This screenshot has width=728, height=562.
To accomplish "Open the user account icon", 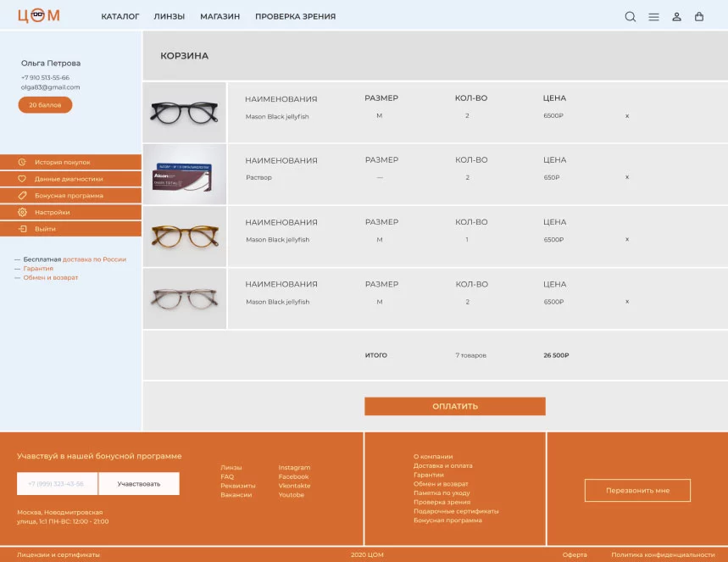I will [x=676, y=17].
